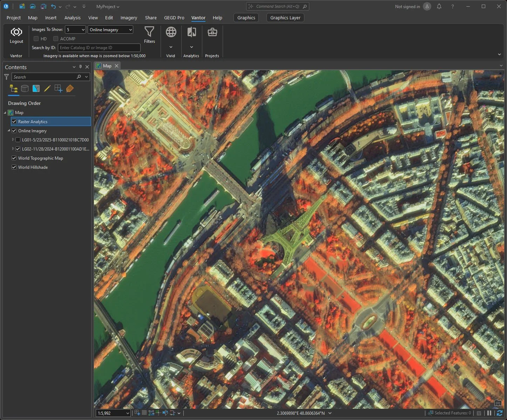Click the Vivid globe icon
Viewport: 507px width, 420px height.
[x=171, y=32]
